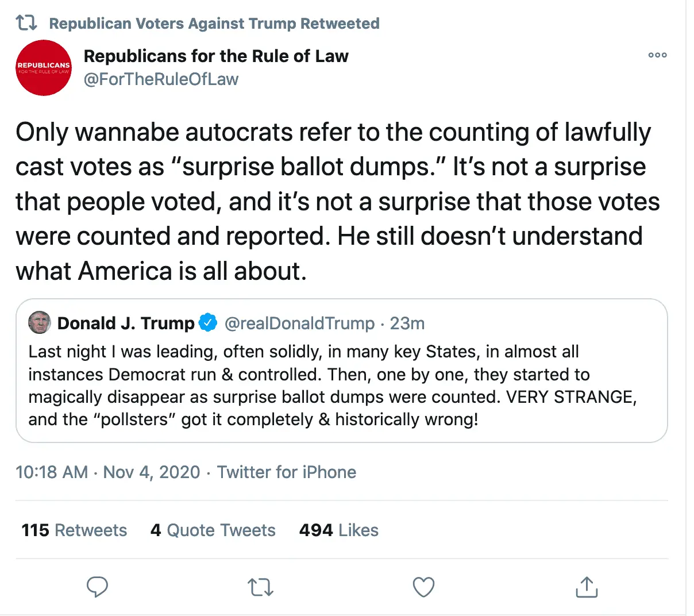Image resolution: width=694 pixels, height=616 pixels.
Task: View the 115 Retweets list
Action: 74,530
